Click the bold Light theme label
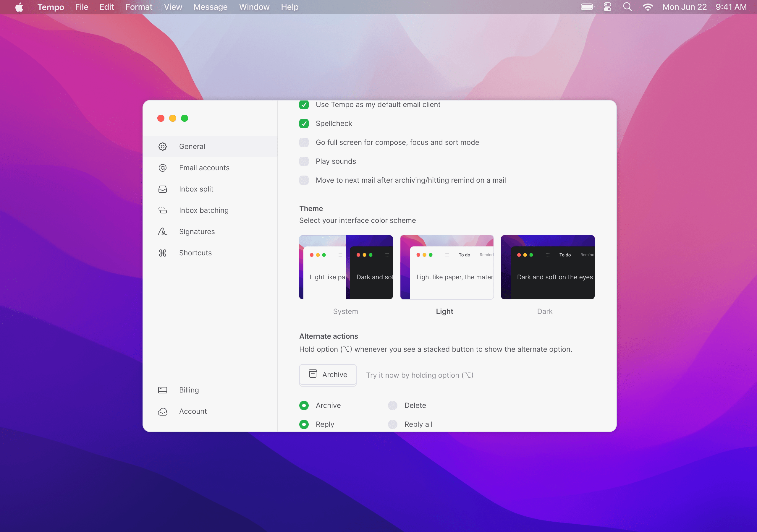Screen dimensions: 757x532 (444, 312)
